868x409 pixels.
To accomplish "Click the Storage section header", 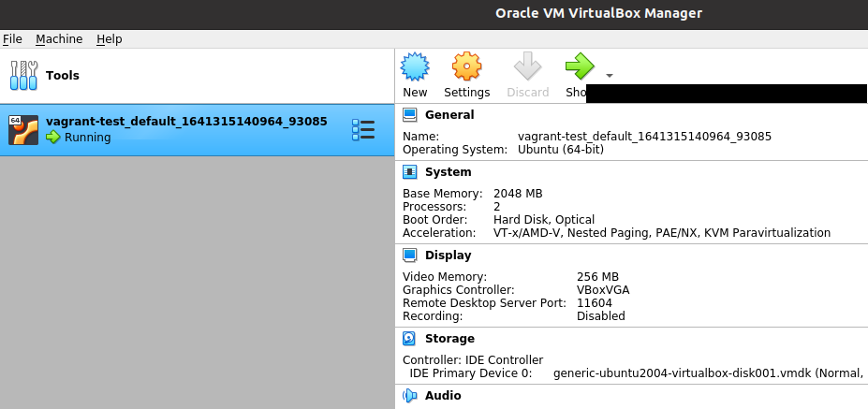I will (x=449, y=339).
